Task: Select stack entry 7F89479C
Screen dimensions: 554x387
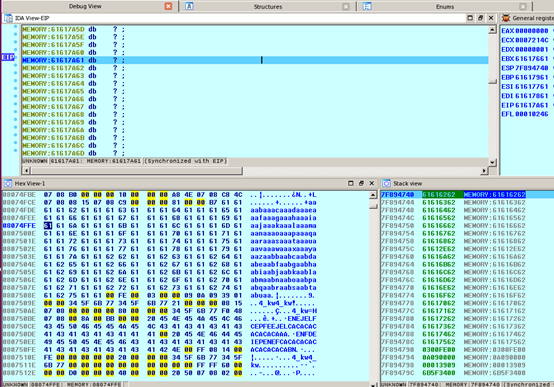Action: (x=397, y=373)
